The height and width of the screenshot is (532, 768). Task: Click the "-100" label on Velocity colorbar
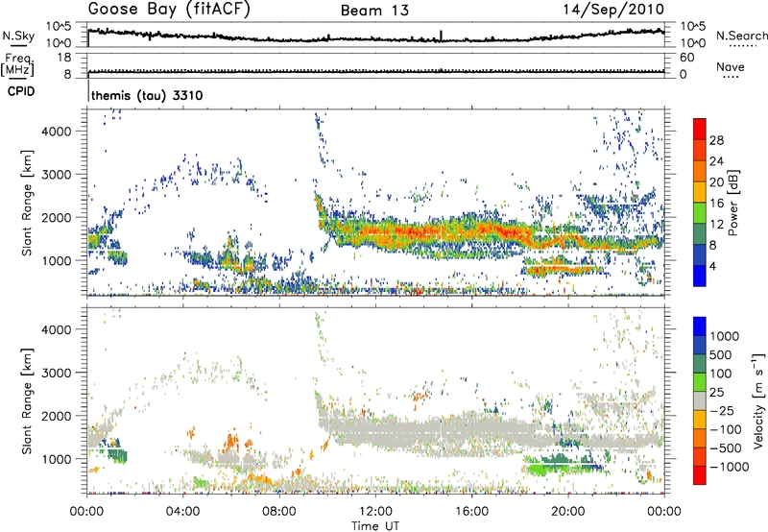point(726,429)
